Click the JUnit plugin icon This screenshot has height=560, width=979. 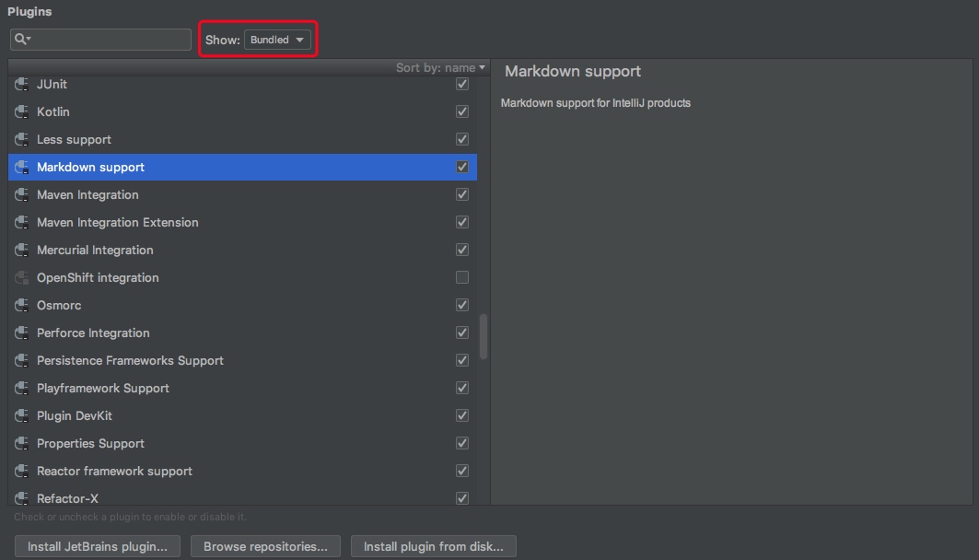click(22, 85)
